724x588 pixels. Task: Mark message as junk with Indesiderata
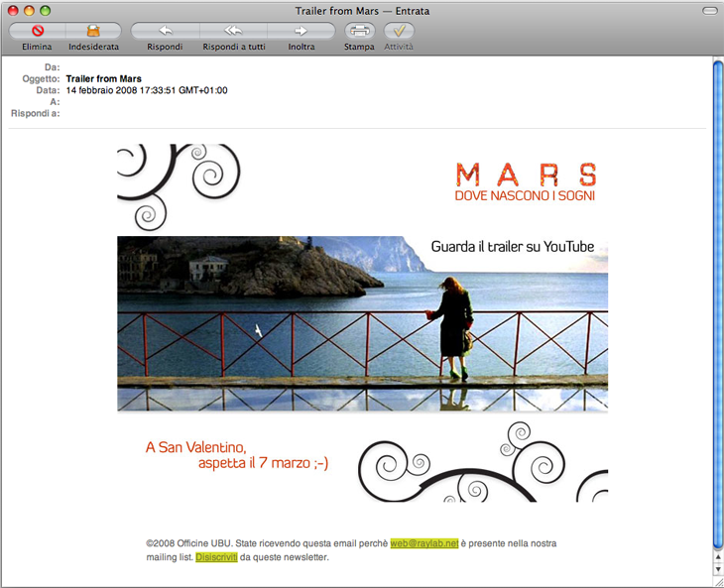coord(93,31)
